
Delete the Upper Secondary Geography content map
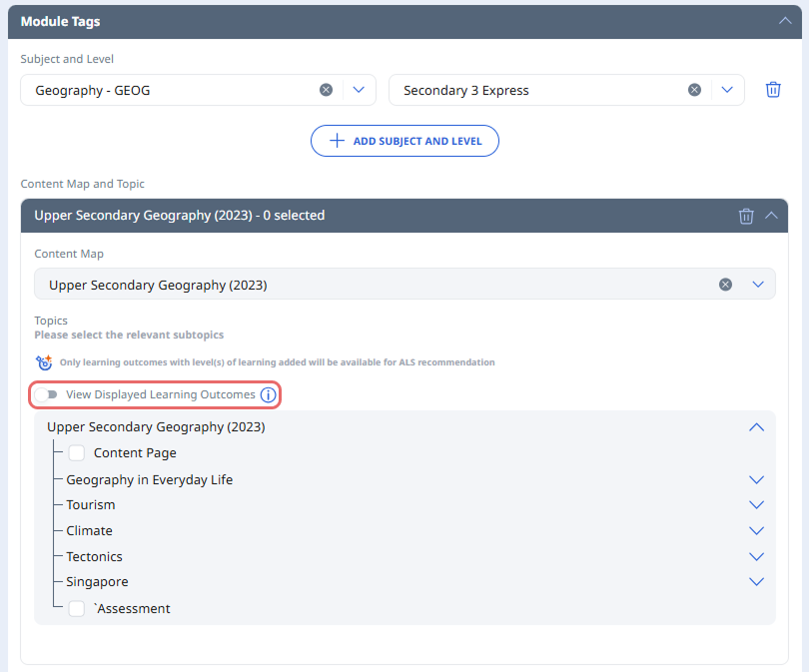(746, 216)
